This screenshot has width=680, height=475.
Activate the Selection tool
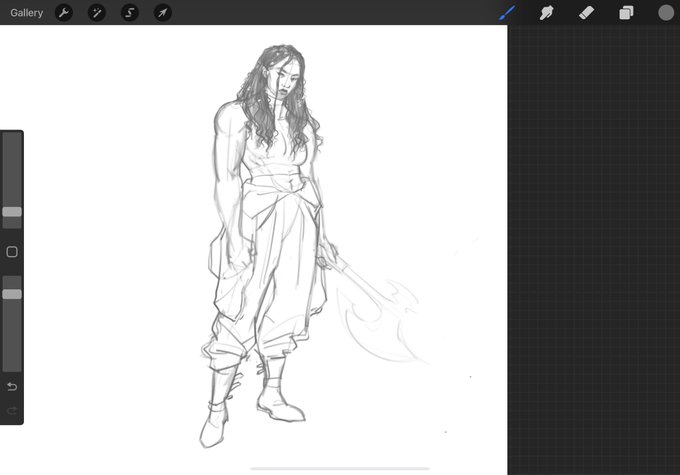pos(130,13)
